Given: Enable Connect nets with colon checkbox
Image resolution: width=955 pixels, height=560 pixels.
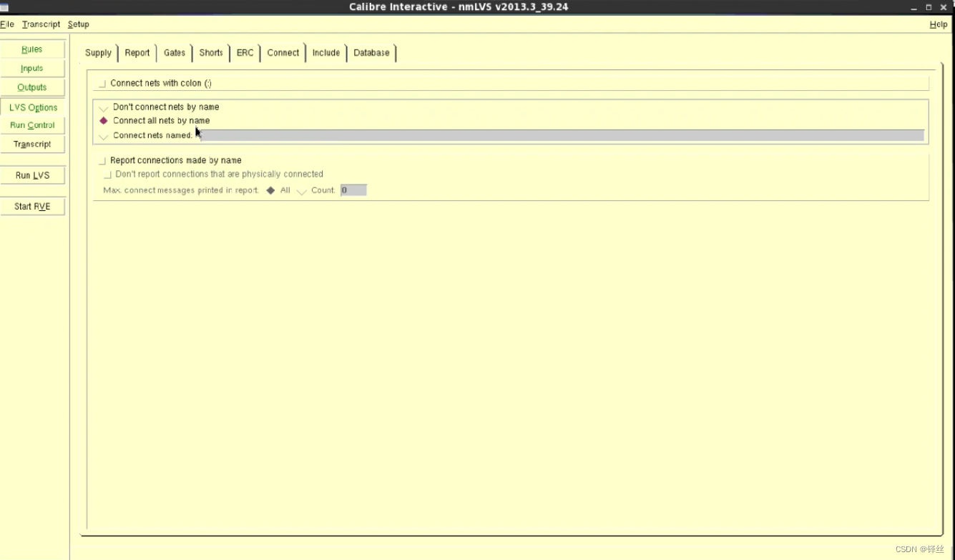Looking at the screenshot, I should coord(102,84).
